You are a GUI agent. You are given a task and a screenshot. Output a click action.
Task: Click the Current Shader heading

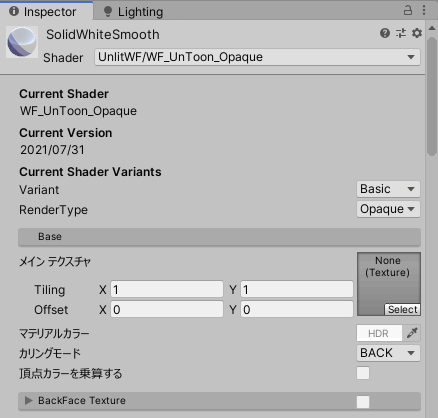click(x=64, y=94)
